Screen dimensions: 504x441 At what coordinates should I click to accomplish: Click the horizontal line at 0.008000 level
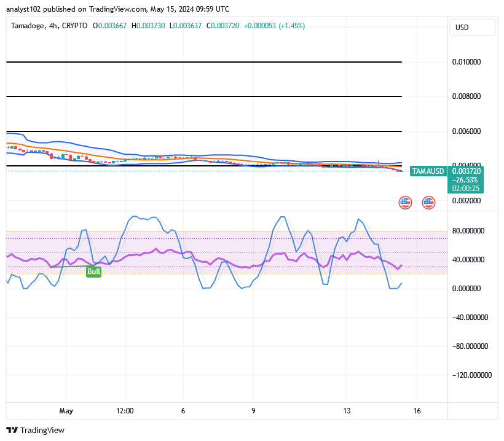click(x=204, y=96)
